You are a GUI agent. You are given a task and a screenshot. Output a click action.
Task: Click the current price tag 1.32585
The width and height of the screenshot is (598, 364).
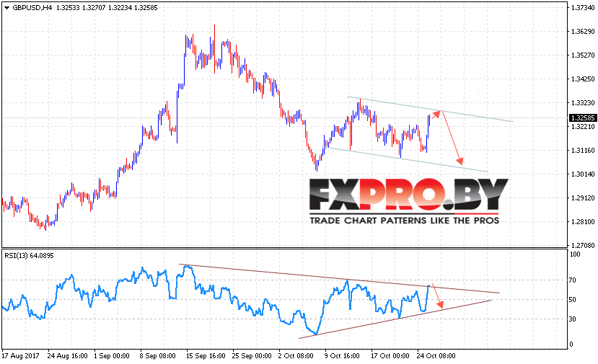pos(583,117)
